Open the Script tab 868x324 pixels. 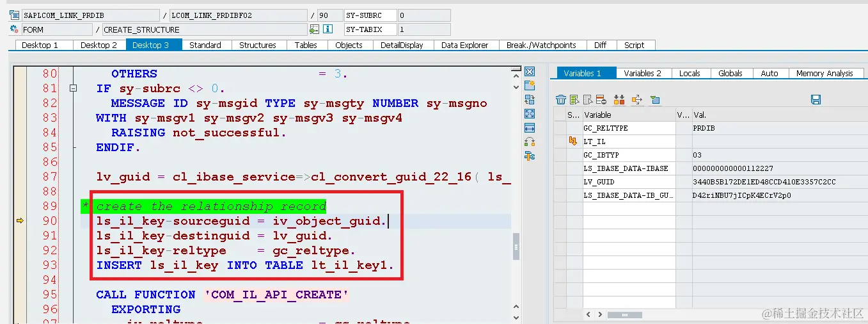pos(635,45)
